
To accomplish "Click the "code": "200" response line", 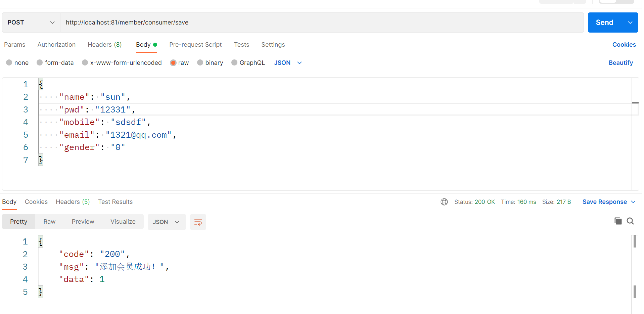I will [94, 254].
